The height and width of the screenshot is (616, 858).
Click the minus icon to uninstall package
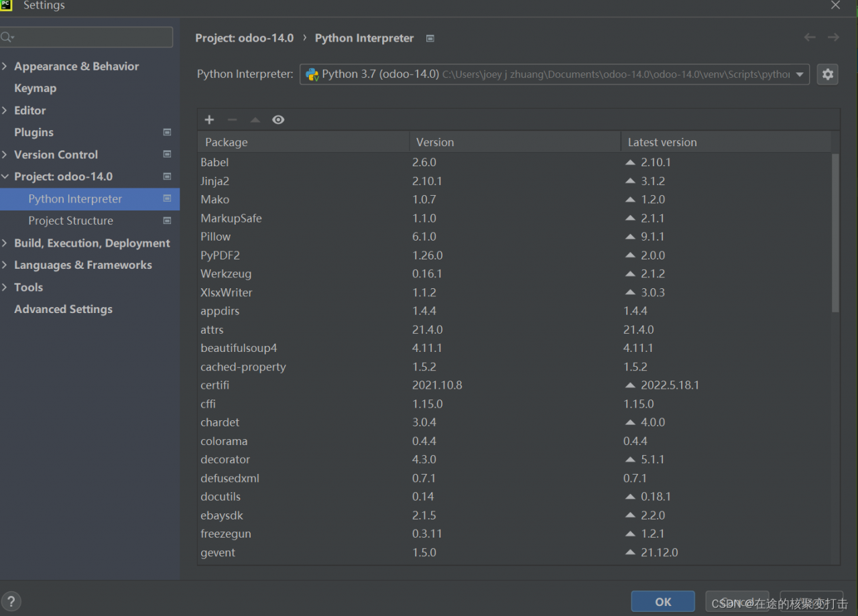pyautogui.click(x=233, y=119)
